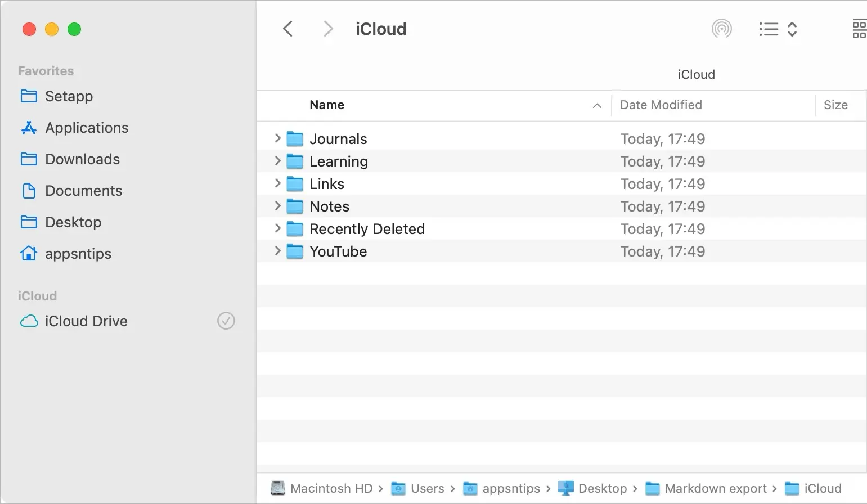Select the Journals folder icon
Screen dimensions: 867x504
295,139
